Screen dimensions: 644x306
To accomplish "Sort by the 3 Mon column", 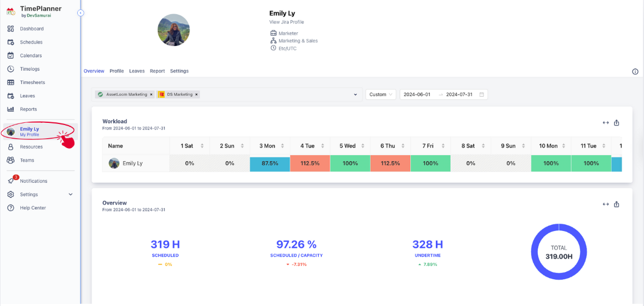I will [283, 146].
